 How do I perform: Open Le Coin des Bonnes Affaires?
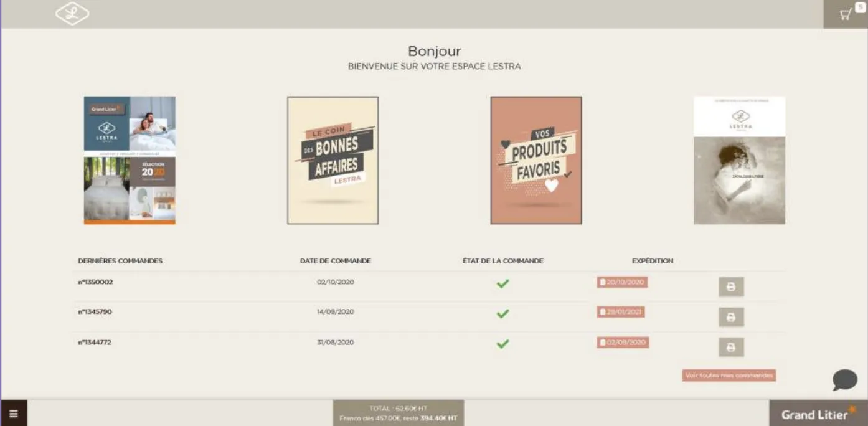tap(333, 160)
